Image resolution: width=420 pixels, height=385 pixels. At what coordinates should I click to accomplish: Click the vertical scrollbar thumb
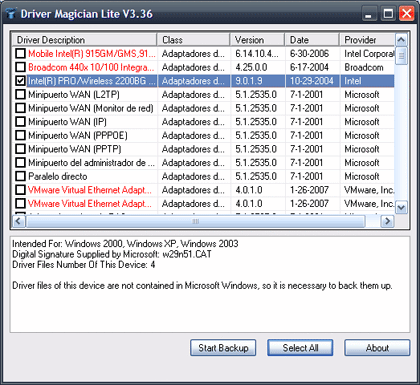pos(401,56)
